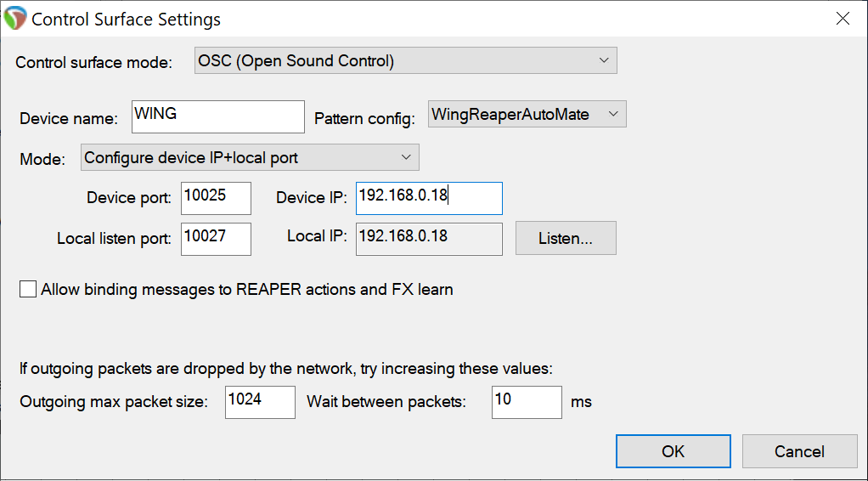The width and height of the screenshot is (868, 481).
Task: Click the Listen... button
Action: (566, 238)
